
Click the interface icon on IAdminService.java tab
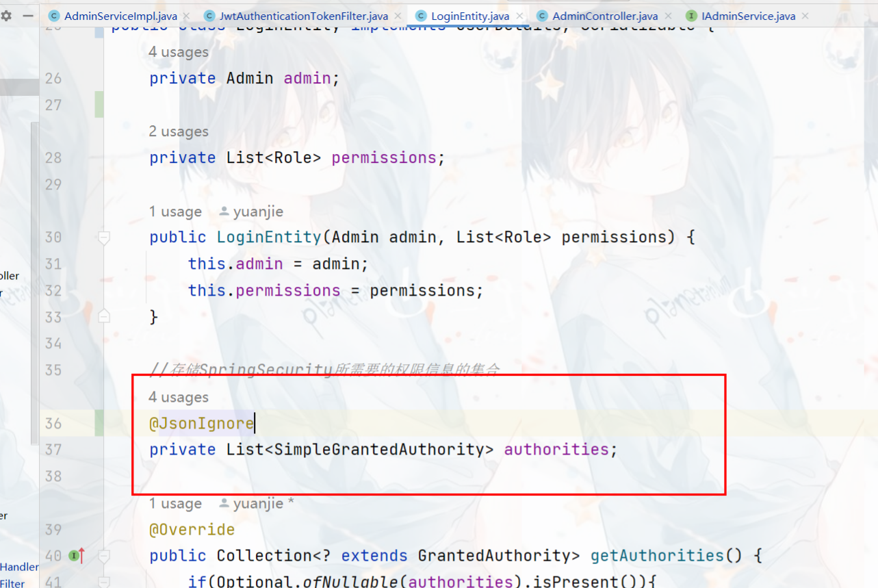(x=691, y=16)
